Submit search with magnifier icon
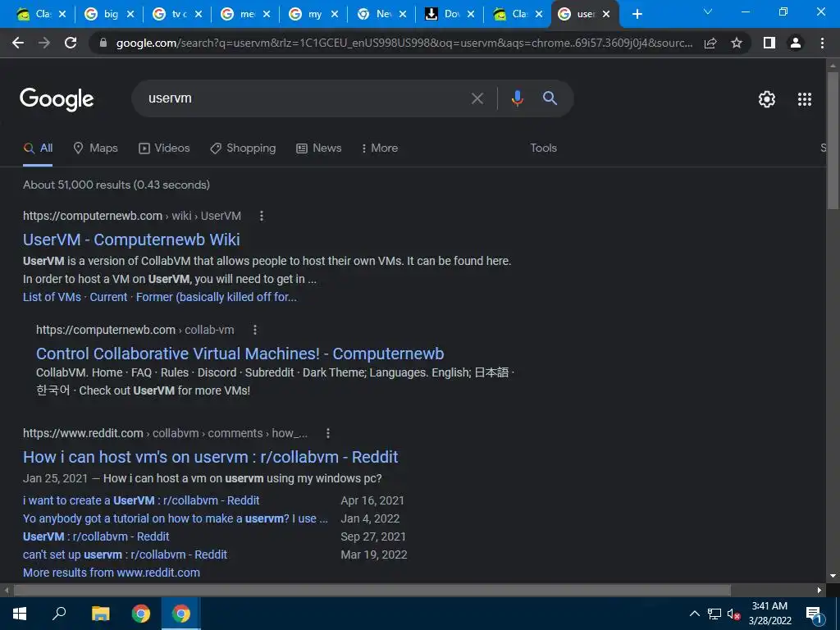Viewport: 840px width, 630px height. (x=550, y=98)
